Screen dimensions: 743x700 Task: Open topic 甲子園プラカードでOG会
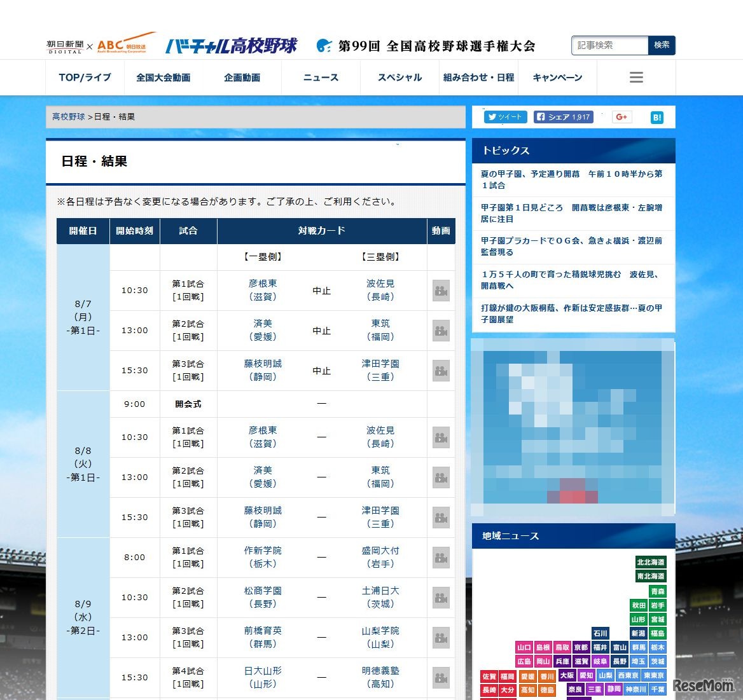pos(572,246)
